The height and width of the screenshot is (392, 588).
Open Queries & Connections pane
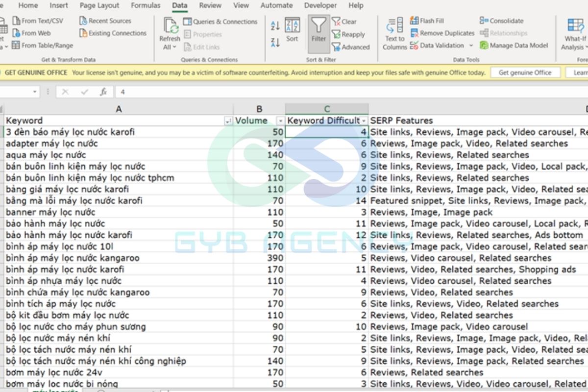pyautogui.click(x=220, y=22)
